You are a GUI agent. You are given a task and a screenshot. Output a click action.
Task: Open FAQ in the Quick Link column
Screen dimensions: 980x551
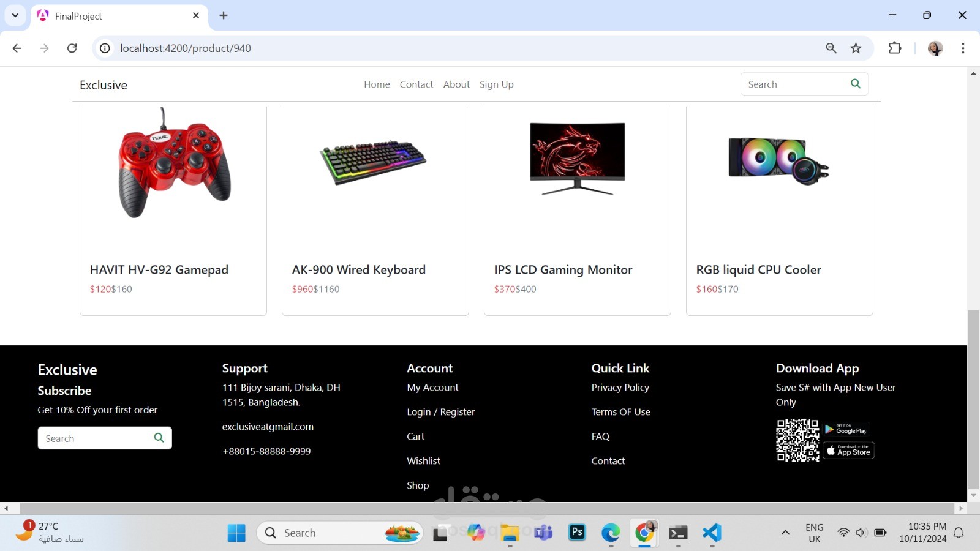tap(601, 437)
